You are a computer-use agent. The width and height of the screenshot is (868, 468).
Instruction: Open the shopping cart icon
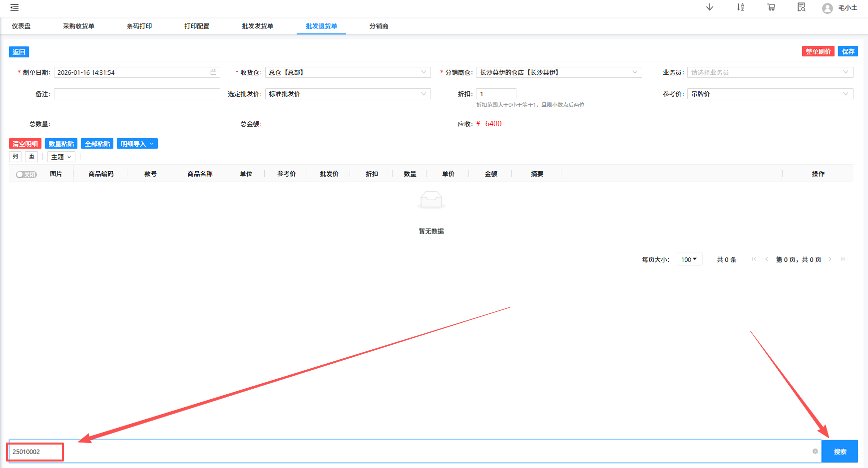(x=771, y=7)
